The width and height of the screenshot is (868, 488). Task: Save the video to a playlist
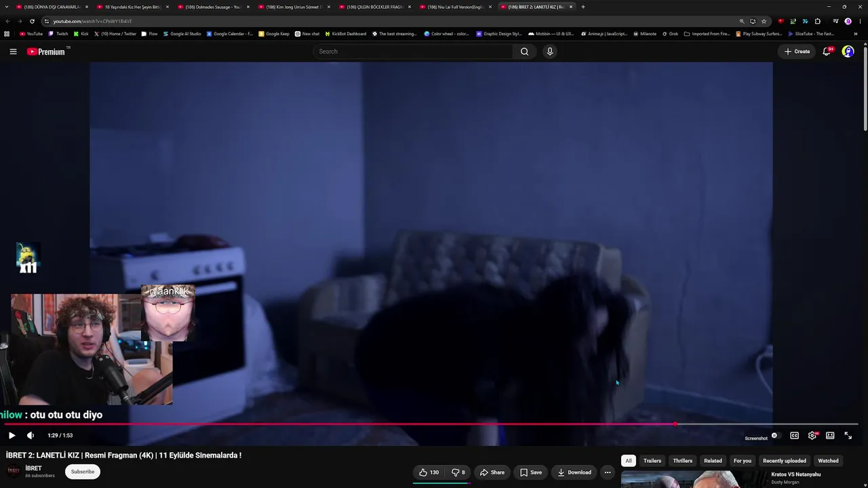pyautogui.click(x=531, y=472)
